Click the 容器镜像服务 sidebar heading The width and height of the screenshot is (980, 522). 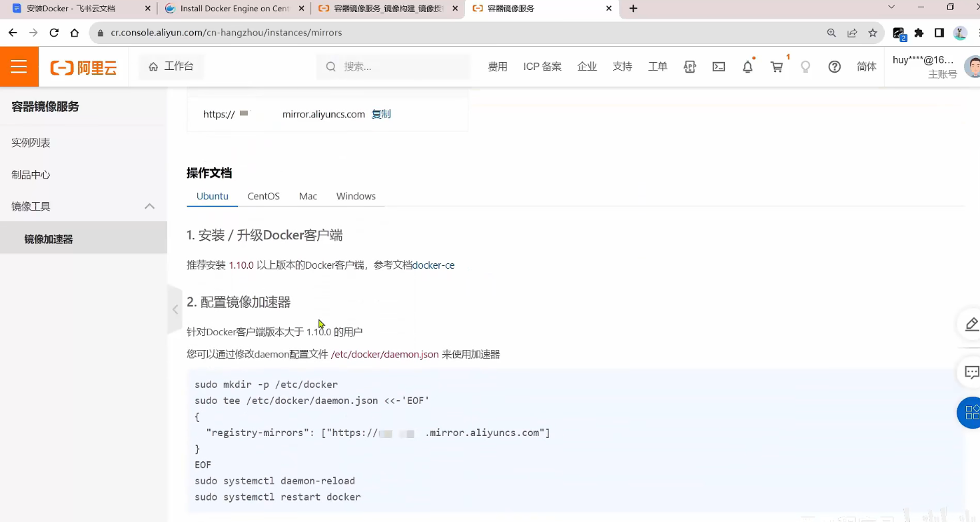click(45, 107)
